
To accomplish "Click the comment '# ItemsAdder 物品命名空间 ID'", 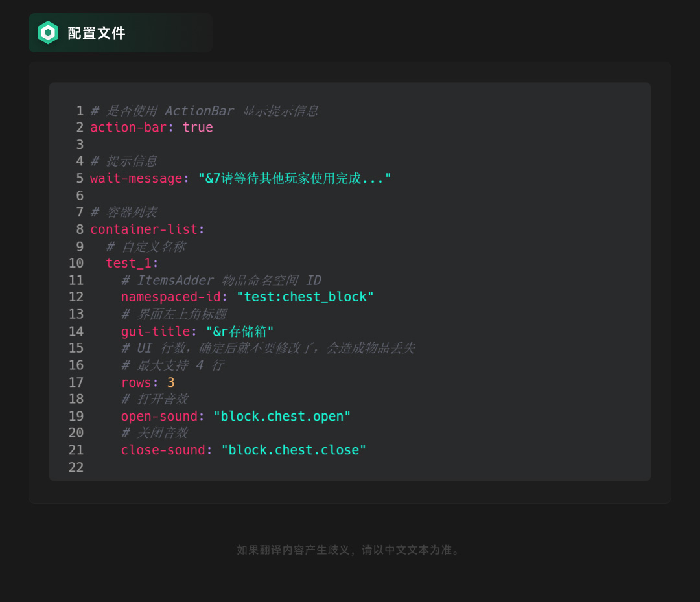I will pos(222,280).
